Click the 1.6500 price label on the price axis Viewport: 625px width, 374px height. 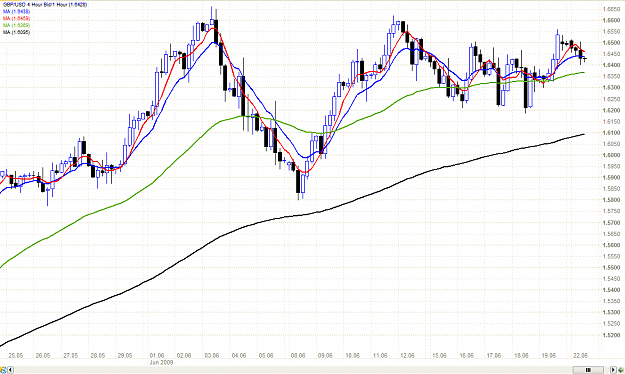[x=611, y=42]
